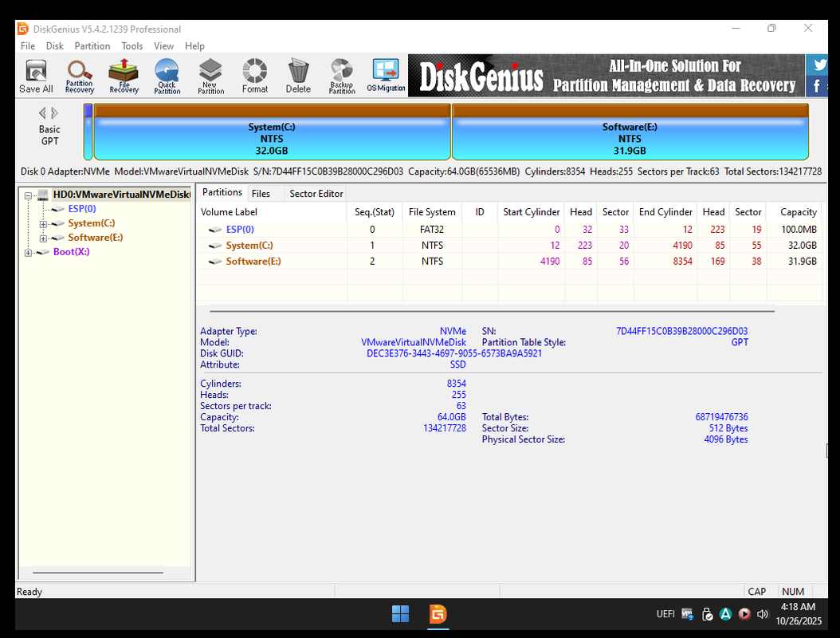Click the Delete partition icon
The image size is (840, 638).
point(298,76)
